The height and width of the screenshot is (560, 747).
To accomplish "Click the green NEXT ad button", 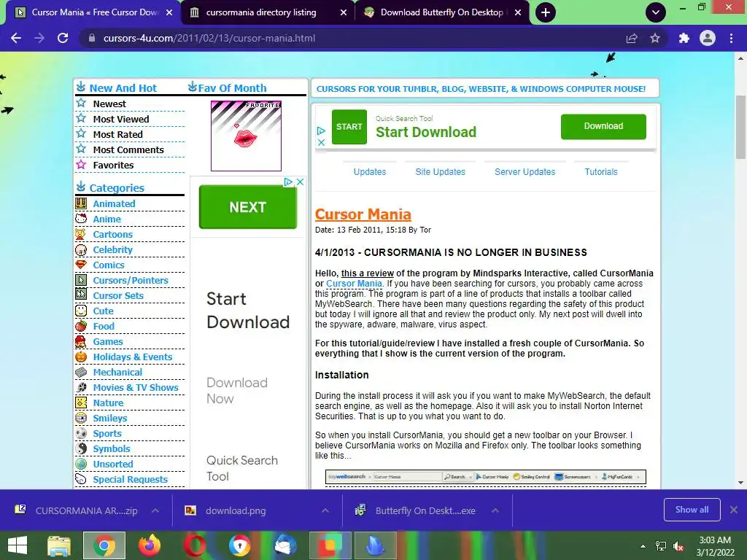I will point(248,206).
